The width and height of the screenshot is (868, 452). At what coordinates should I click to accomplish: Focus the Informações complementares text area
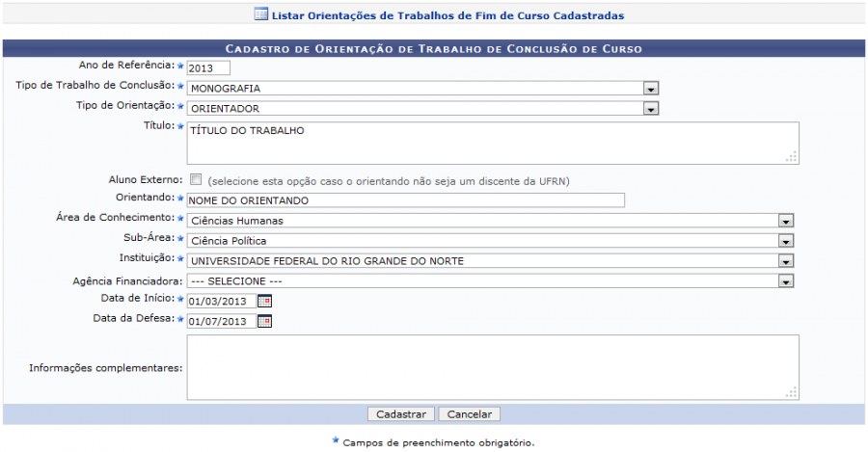[492, 367]
